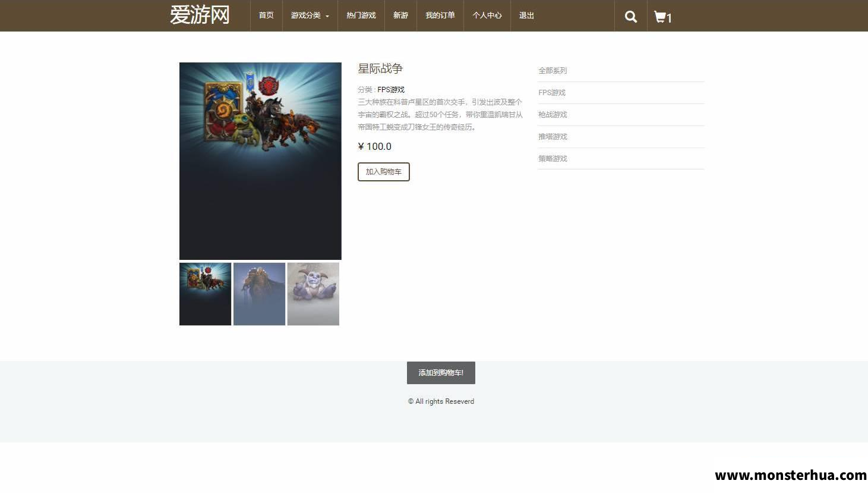
Task: Open 热门游戏 nav item
Action: (361, 15)
